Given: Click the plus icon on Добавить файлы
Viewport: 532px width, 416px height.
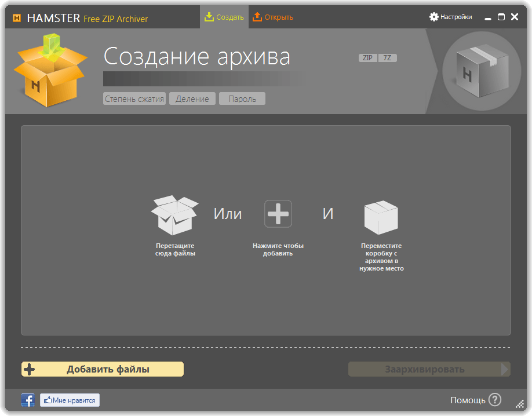Looking at the screenshot, I should point(30,369).
